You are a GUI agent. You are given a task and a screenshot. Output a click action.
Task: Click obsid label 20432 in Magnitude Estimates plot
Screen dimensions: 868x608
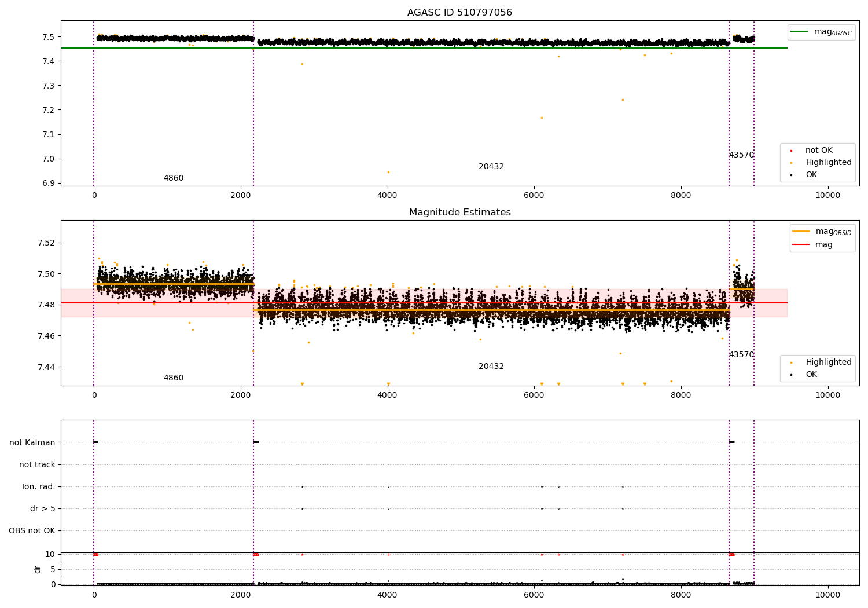(491, 367)
